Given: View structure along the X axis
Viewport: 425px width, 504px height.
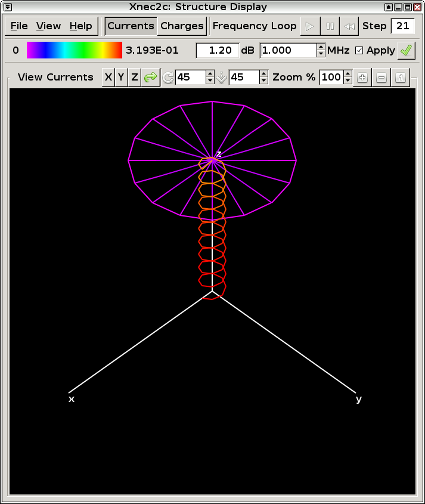Looking at the screenshot, I should [x=108, y=77].
